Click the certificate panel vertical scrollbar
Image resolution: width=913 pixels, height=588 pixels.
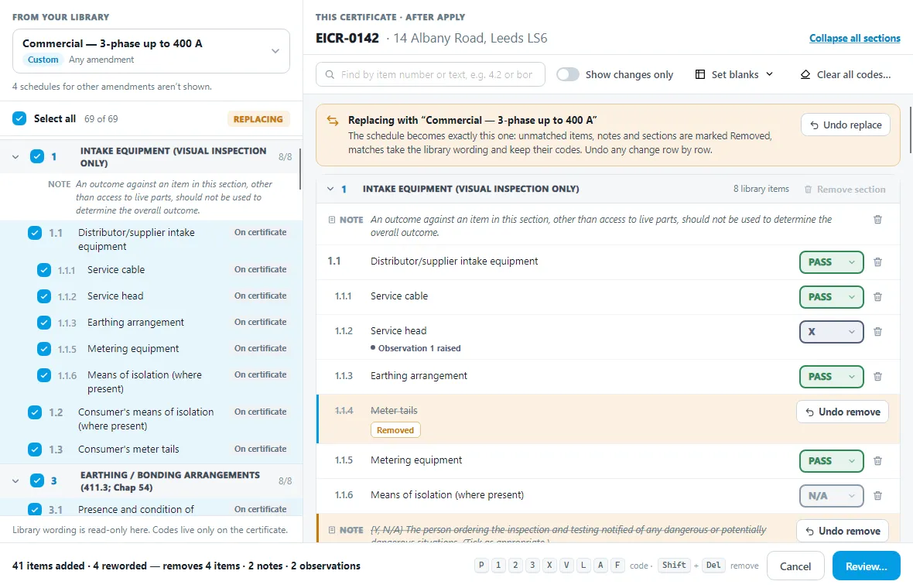(x=910, y=129)
